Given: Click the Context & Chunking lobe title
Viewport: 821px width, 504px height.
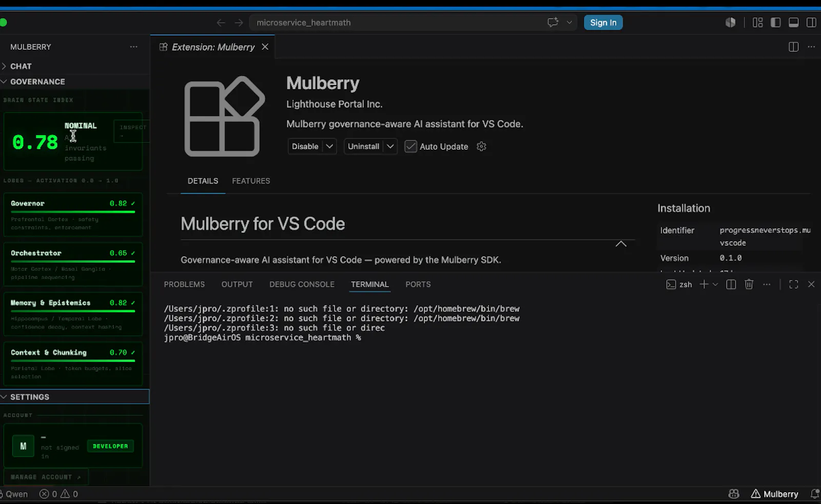Looking at the screenshot, I should pyautogui.click(x=49, y=352).
